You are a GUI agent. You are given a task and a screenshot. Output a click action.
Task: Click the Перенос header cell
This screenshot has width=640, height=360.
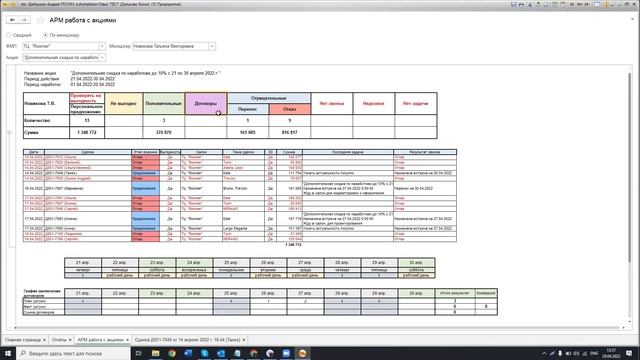click(248, 109)
